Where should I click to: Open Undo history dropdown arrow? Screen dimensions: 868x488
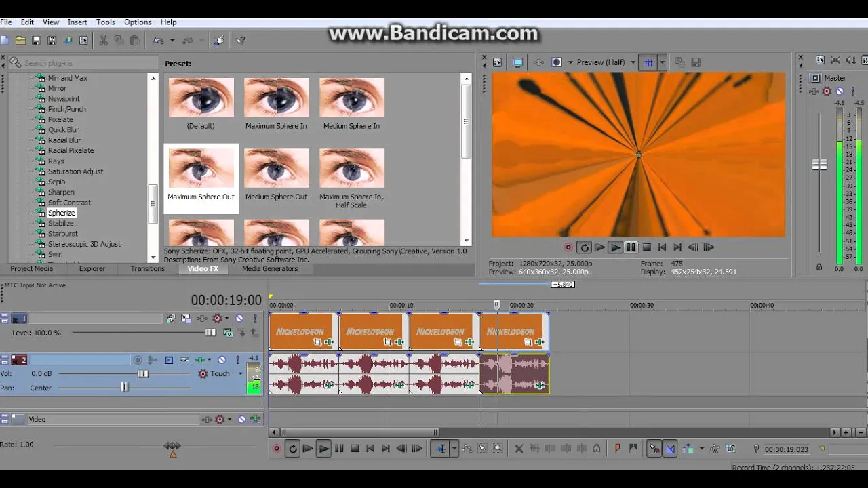pos(172,41)
